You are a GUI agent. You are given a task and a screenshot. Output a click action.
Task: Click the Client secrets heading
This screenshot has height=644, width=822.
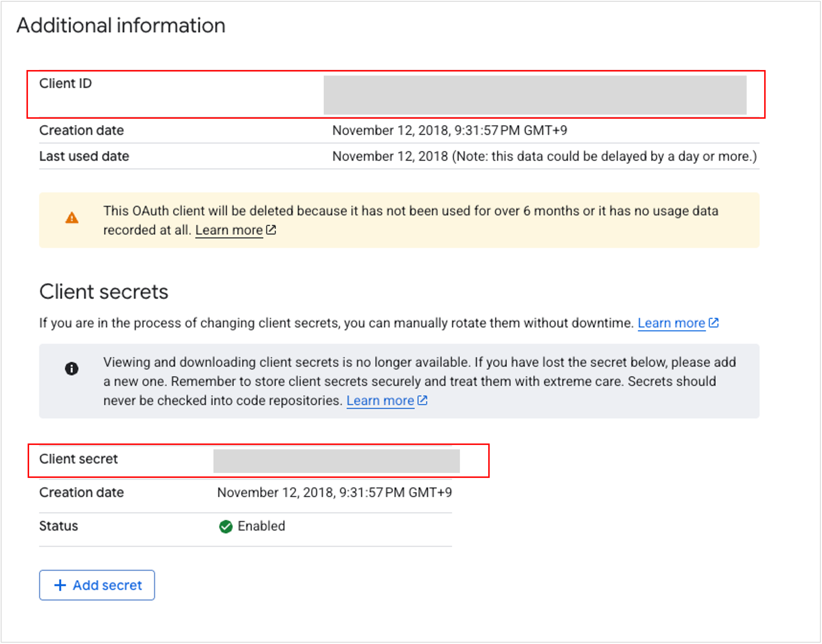coord(104,292)
